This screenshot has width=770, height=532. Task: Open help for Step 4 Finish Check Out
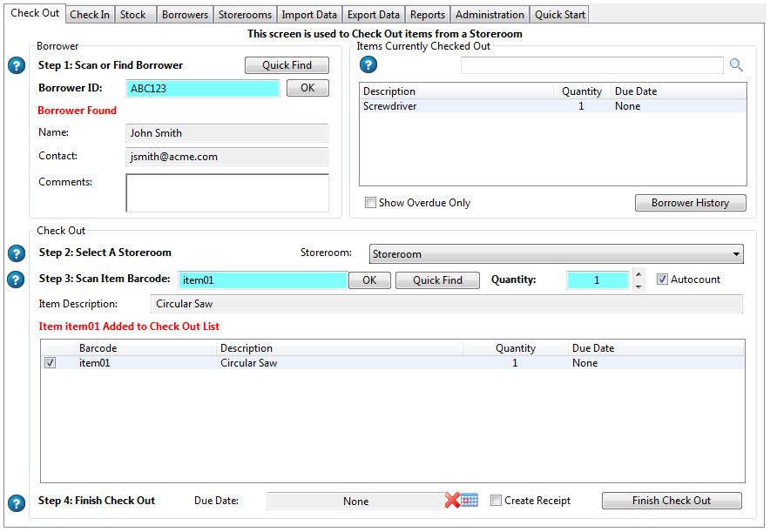pos(16,502)
